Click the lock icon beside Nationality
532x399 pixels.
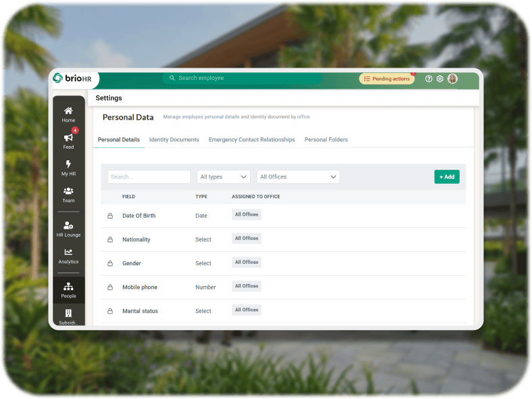110,239
